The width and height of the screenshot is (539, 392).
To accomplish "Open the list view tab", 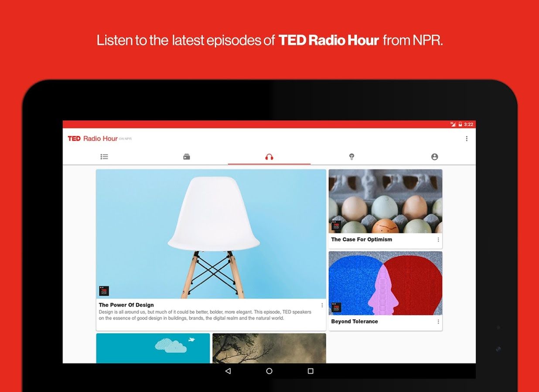I will click(x=104, y=156).
